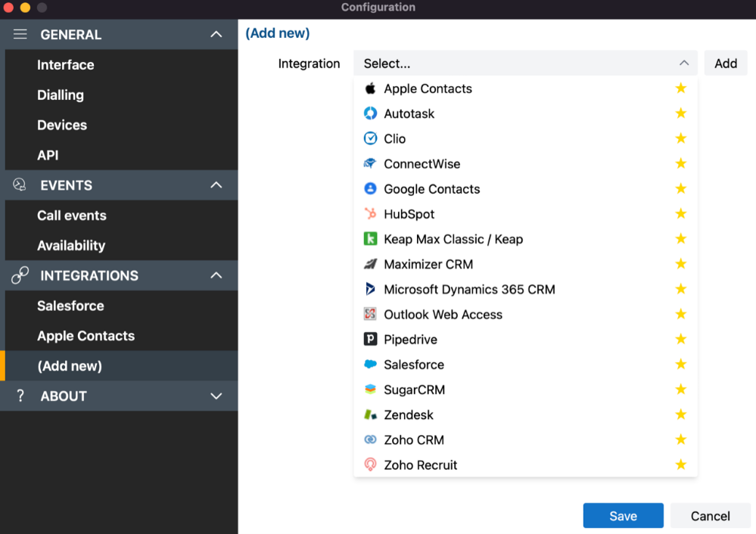Minimize the Configuration window

click(25, 8)
